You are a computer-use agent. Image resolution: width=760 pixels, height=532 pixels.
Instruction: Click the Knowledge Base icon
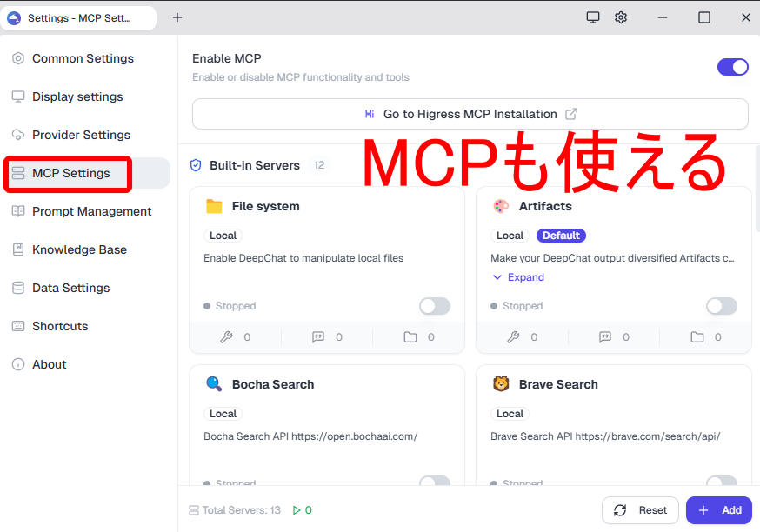coord(18,249)
